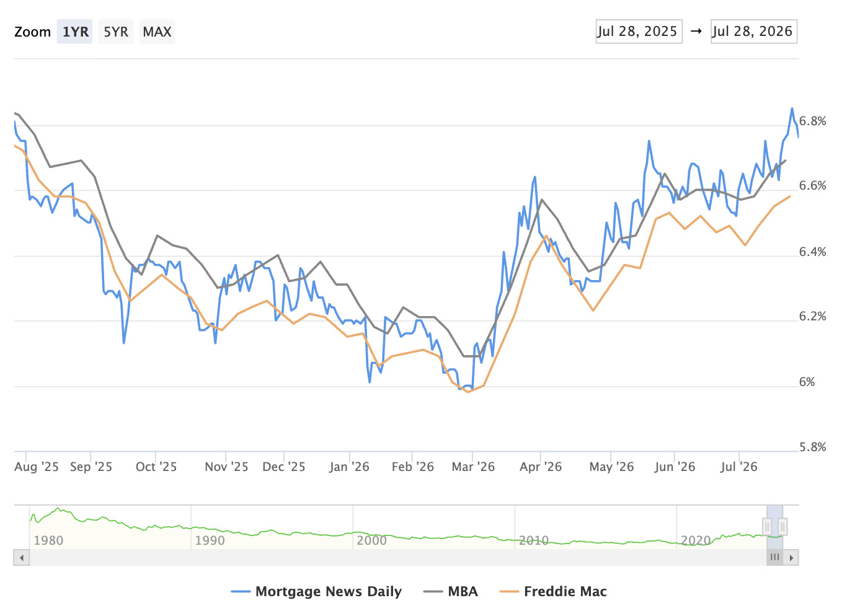Toggle Freddie Mac series in legend
Screen dimensions: 842x616
tap(553, 591)
